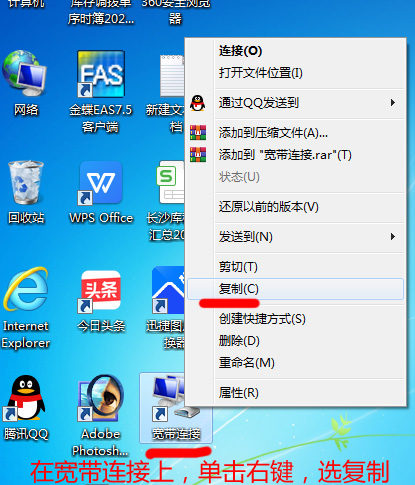This screenshot has width=415, height=485.
Task: Open 属性(R) from the context menu
Action: [x=295, y=393]
